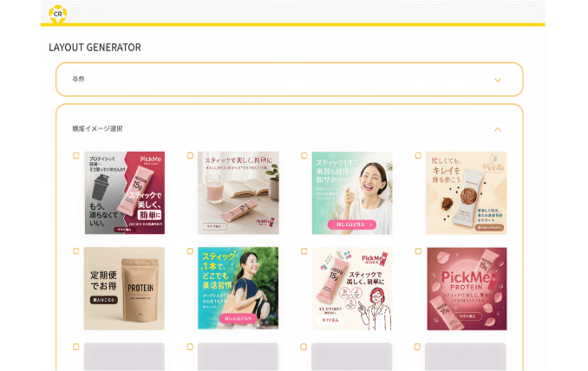This screenshot has width=588, height=371.
Task: Click the yellow CR logo icon
Action: coord(58,14)
